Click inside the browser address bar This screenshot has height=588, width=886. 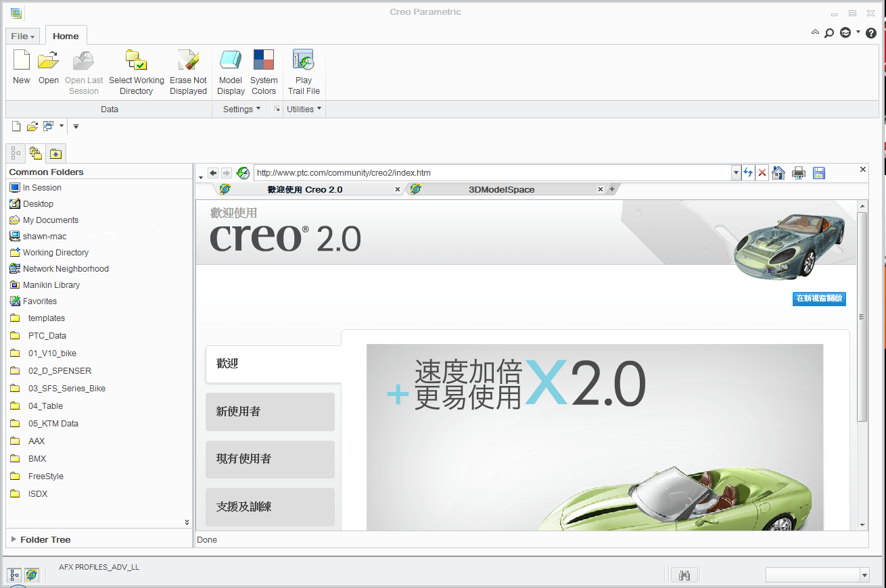[x=473, y=173]
